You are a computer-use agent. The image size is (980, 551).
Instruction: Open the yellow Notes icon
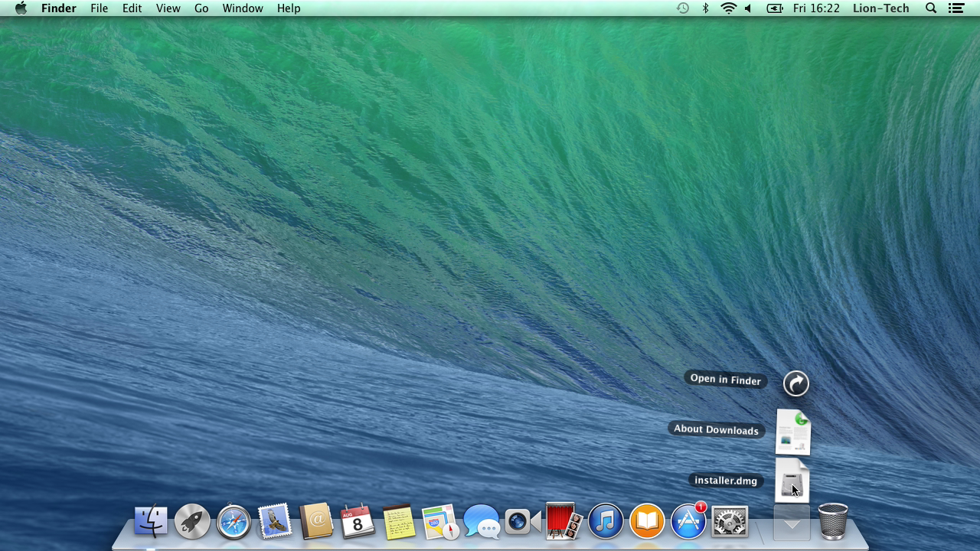point(398,522)
